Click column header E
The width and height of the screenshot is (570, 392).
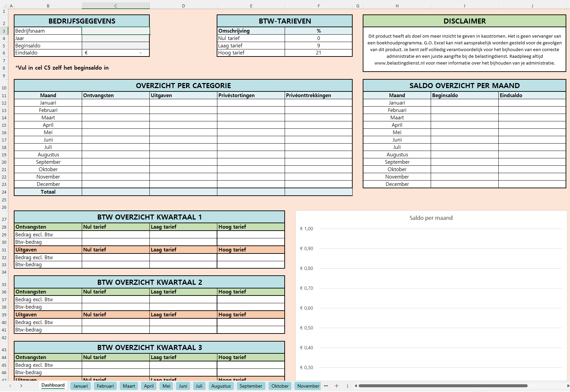[x=251, y=5]
